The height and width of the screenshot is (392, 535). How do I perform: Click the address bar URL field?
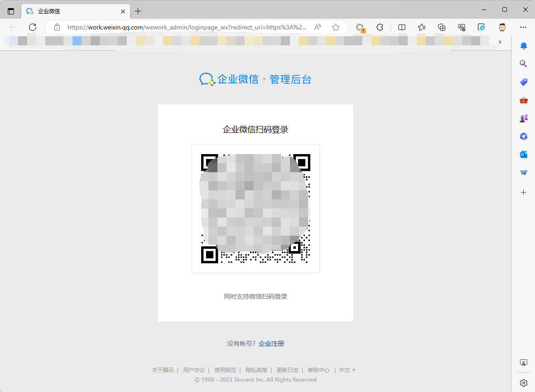[x=187, y=27]
